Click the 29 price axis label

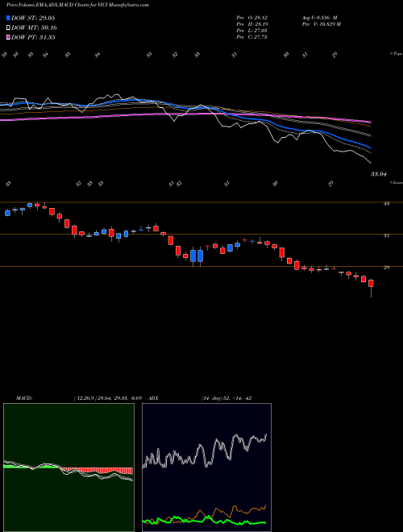(386, 268)
